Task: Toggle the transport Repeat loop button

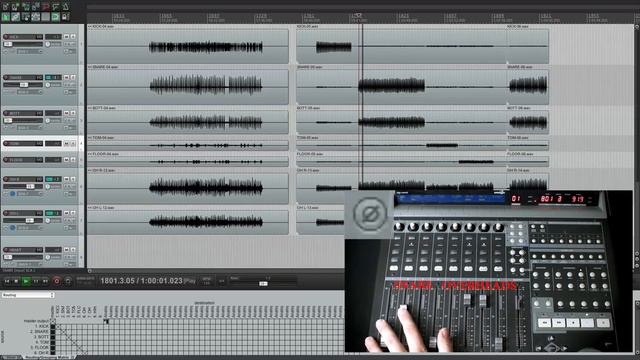Action: point(68,281)
